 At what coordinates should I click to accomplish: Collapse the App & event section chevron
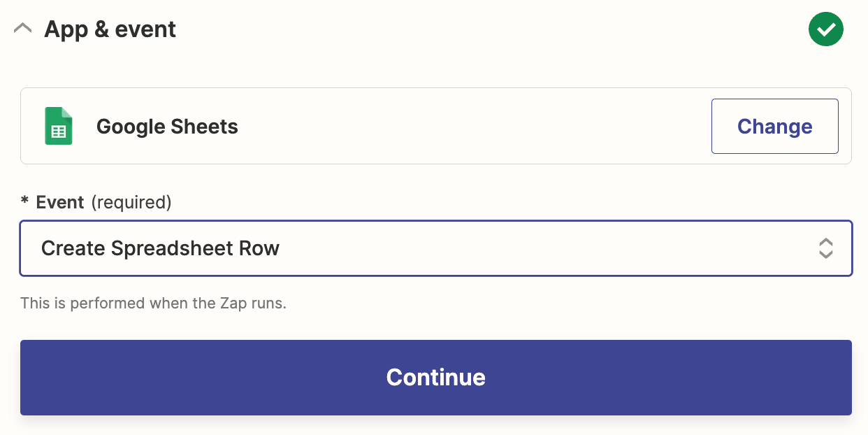(23, 29)
